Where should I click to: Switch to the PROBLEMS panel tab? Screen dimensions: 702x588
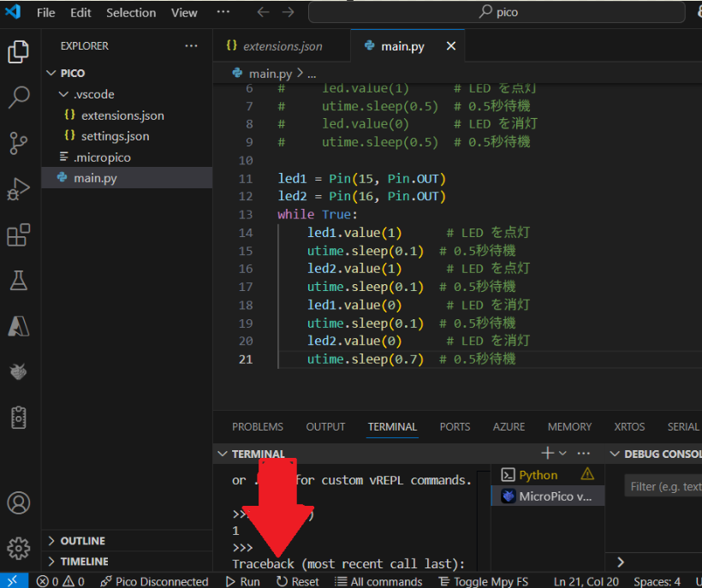(x=258, y=426)
